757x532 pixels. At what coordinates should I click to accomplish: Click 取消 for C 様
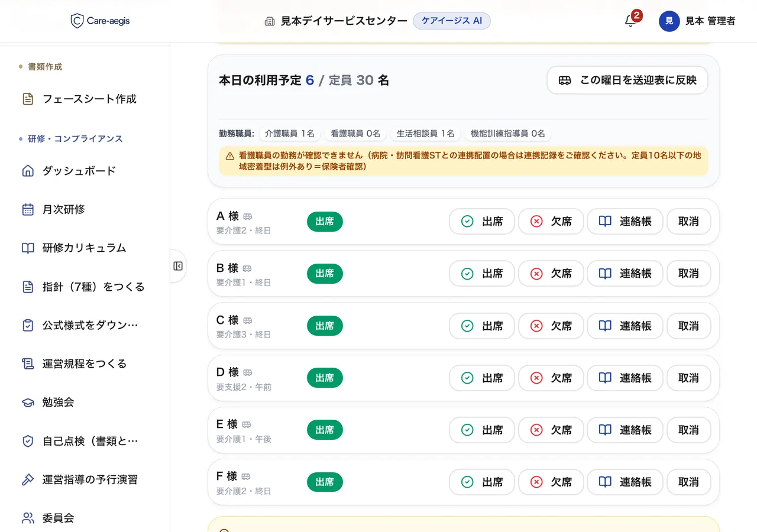689,326
